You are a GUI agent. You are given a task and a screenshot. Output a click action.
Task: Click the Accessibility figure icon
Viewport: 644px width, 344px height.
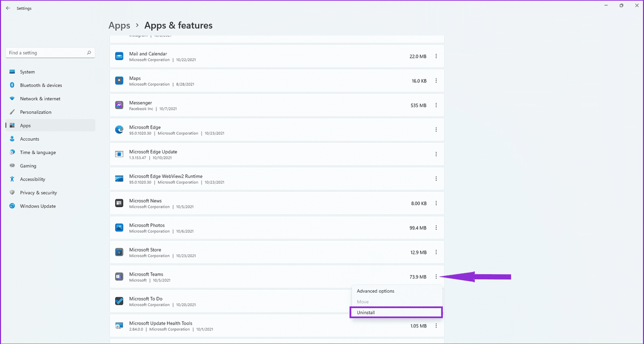click(x=12, y=179)
